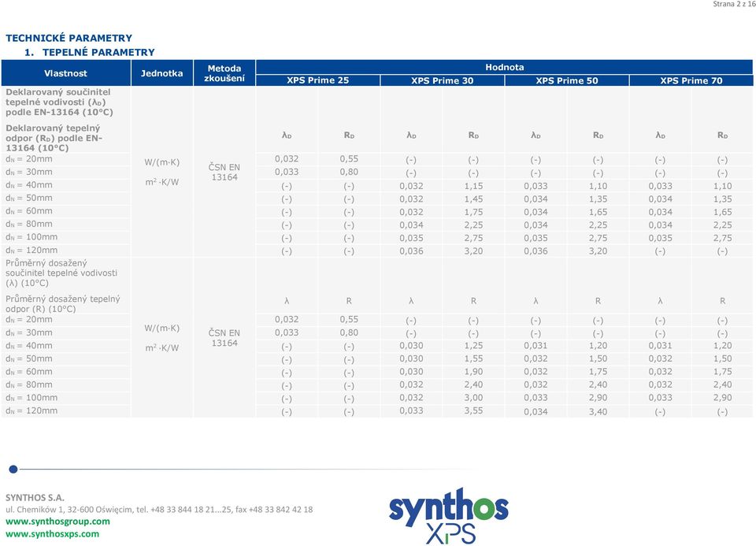Click 'Deklarovaný součinitel tepelné vodivosti' row label
The height and width of the screenshot is (546, 756).
[x=59, y=102]
